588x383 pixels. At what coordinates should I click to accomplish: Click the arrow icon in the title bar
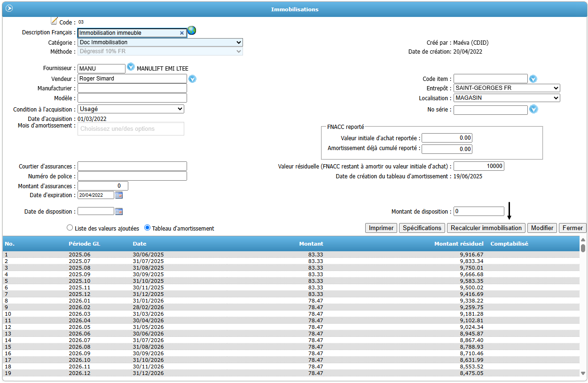pos(9,8)
